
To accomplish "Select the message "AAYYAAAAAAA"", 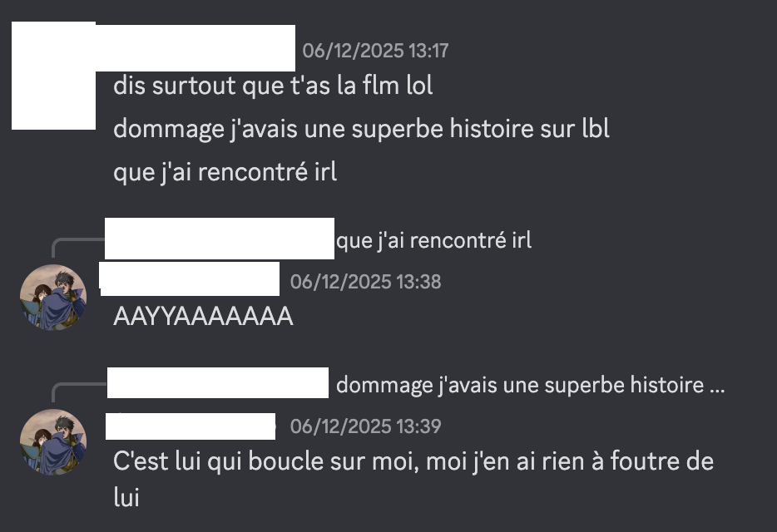I will (203, 317).
